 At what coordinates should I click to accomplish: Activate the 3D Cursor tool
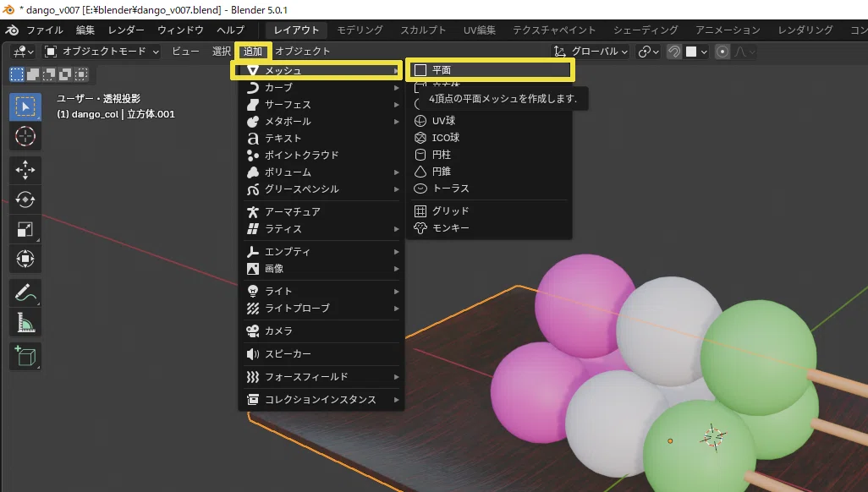point(25,136)
